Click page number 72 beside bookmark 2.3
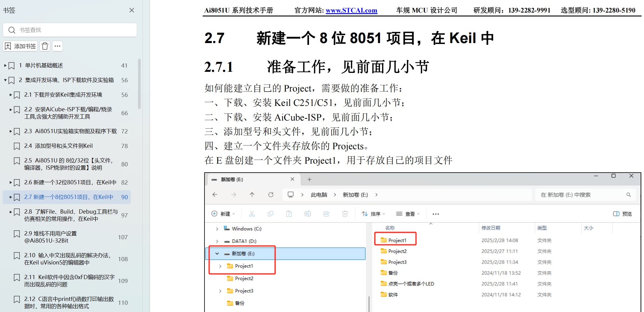Viewport: 644px width, 312px height. (125, 131)
